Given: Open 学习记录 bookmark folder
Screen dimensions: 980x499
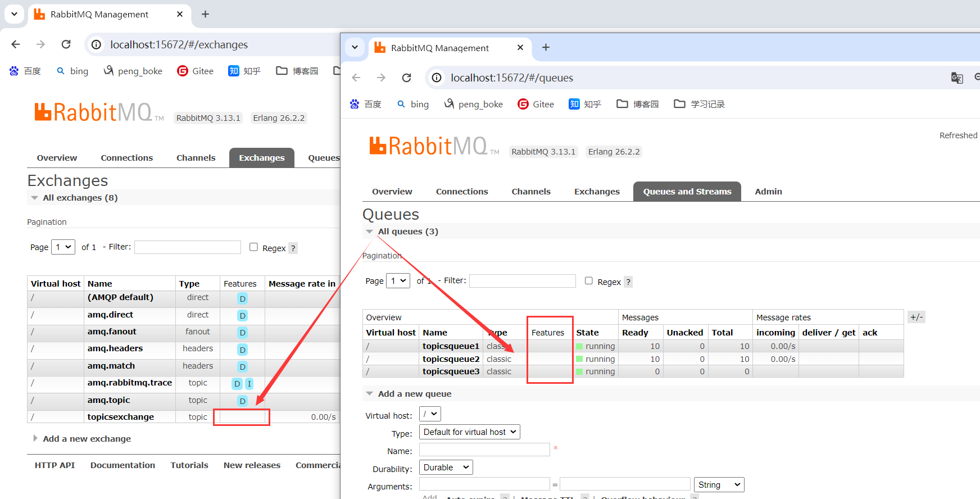Looking at the screenshot, I should [x=700, y=104].
